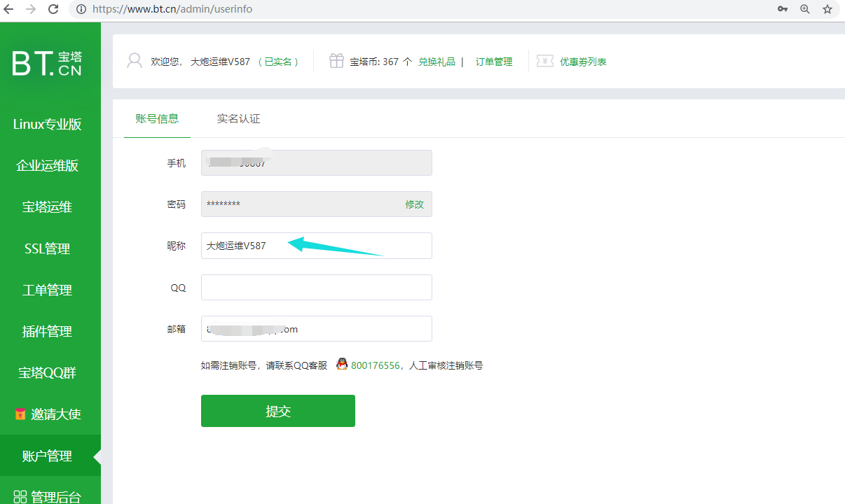The width and height of the screenshot is (845, 504).
Task: Click the green 提交 submit button
Action: (x=277, y=411)
